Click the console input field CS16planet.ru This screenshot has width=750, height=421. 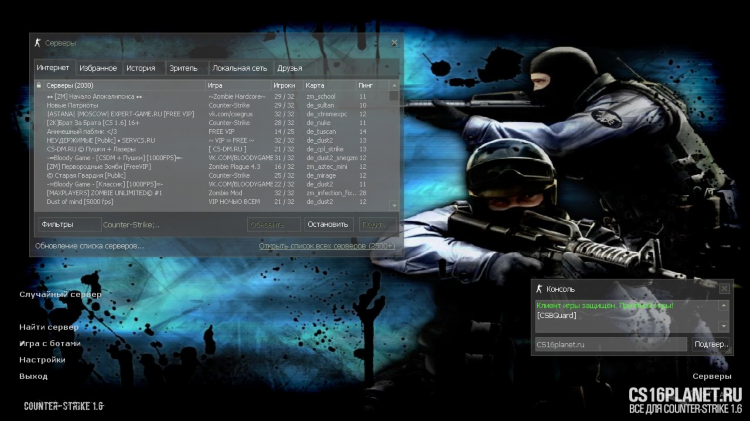click(611, 344)
